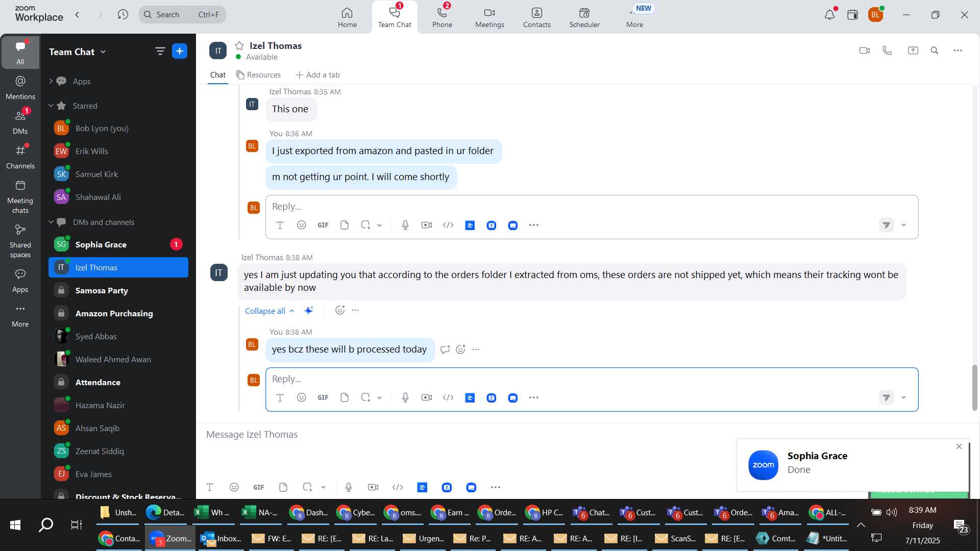Viewport: 980px width, 551px height.
Task: Start a phone call with Izel Thomas
Action: pos(887,51)
